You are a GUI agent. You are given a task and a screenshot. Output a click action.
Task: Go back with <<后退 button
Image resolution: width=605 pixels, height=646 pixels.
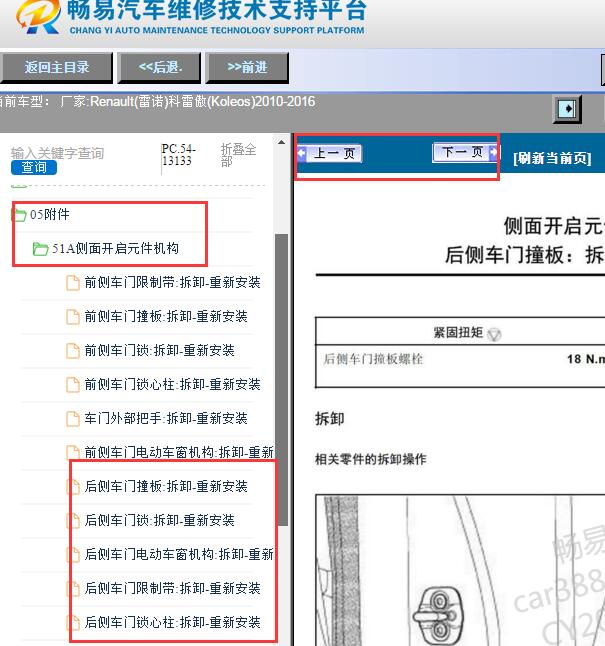[x=159, y=67]
